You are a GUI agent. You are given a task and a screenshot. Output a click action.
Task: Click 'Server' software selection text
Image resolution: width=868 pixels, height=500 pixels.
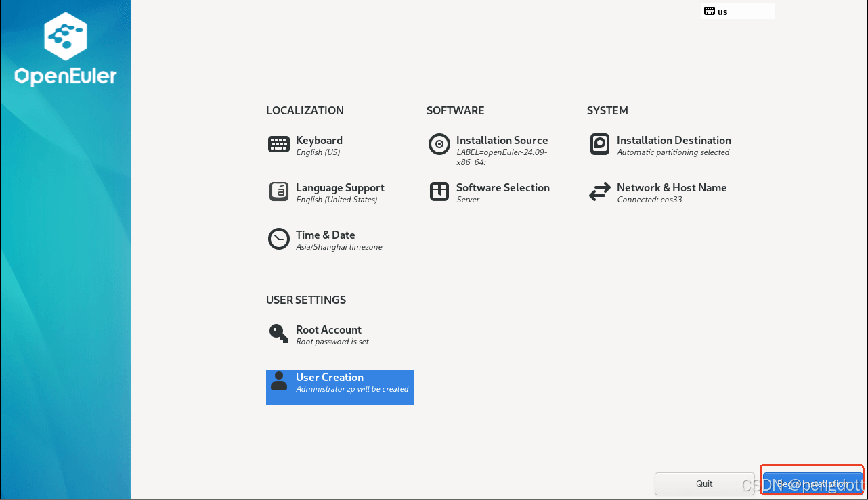tap(468, 200)
